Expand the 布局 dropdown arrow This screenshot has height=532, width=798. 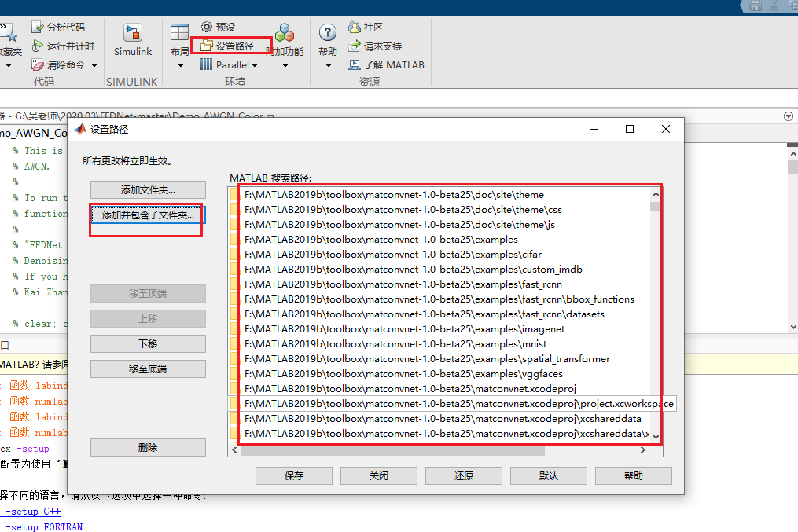point(179,64)
